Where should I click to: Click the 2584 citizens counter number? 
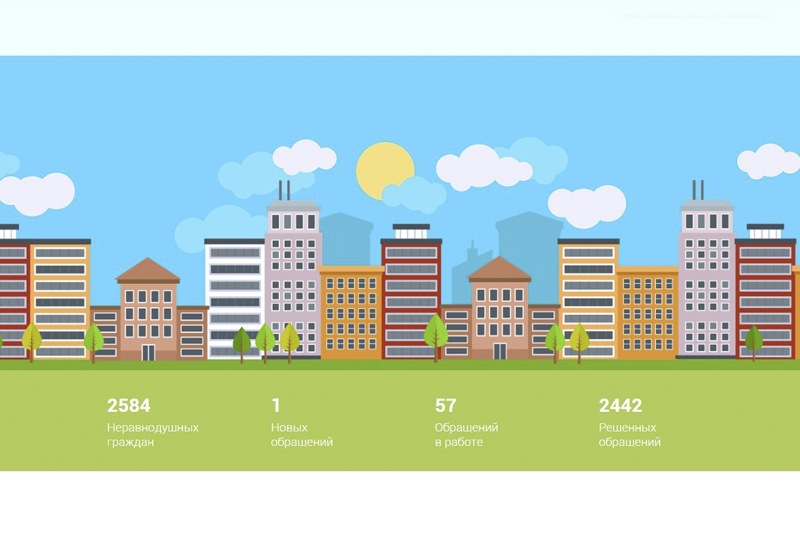[128, 405]
